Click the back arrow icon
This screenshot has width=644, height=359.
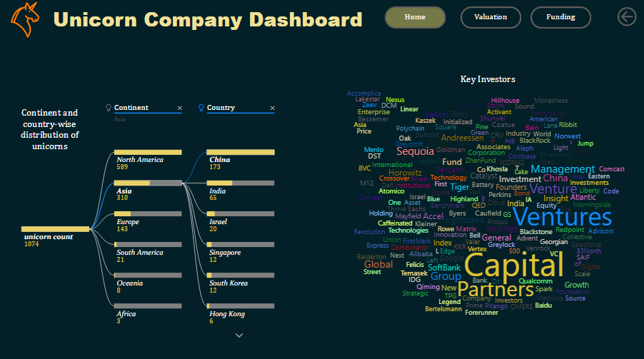coord(627,17)
